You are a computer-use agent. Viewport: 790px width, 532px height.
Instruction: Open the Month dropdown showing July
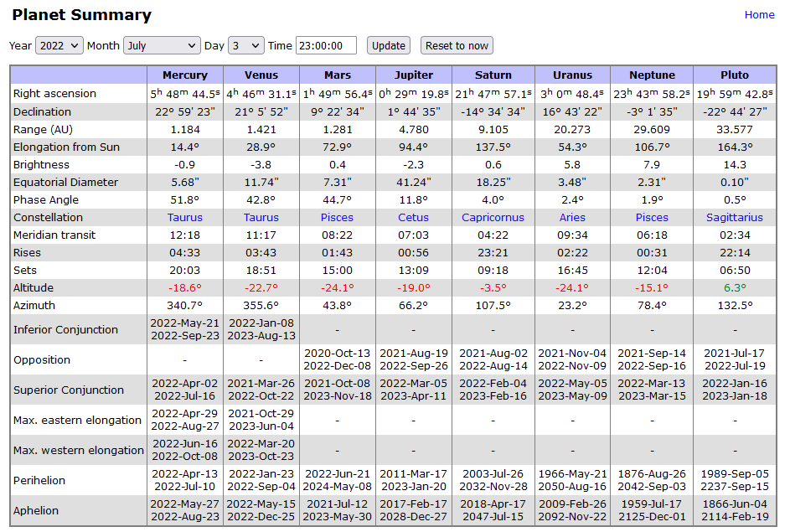coord(162,45)
